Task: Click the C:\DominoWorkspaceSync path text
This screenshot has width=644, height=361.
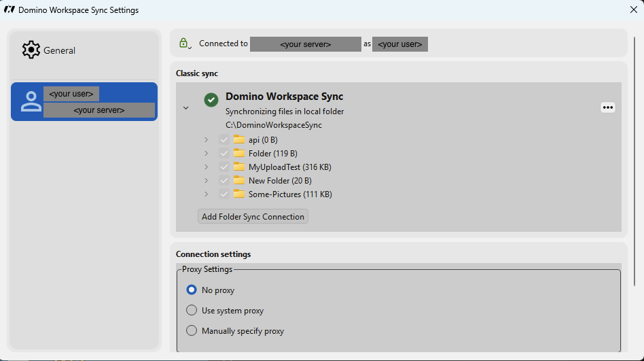Action: point(274,125)
